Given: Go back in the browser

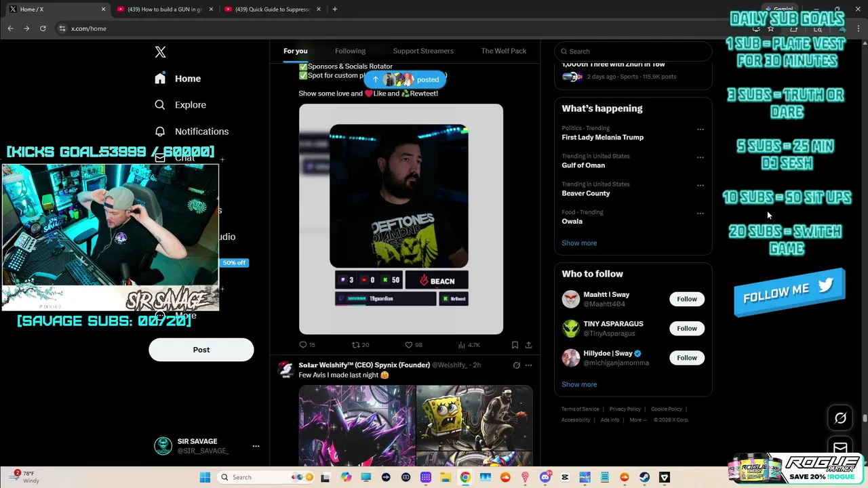Looking at the screenshot, I should 10,28.
